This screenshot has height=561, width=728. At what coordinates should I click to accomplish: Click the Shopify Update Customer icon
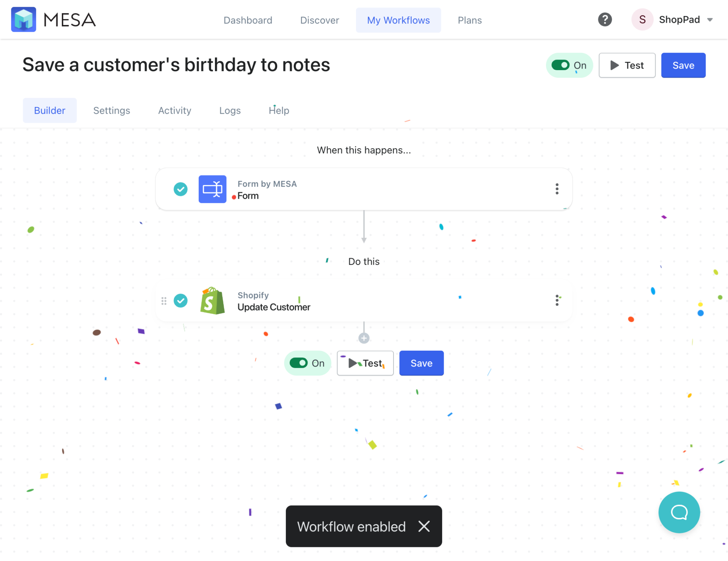[x=212, y=301]
